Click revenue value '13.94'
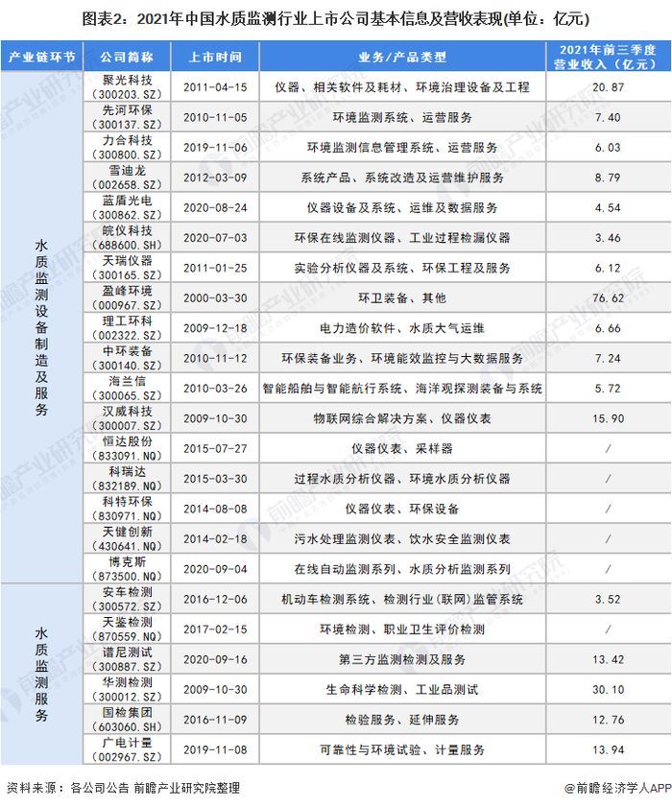Image resolution: width=672 pixels, height=807 pixels. pyautogui.click(x=608, y=749)
